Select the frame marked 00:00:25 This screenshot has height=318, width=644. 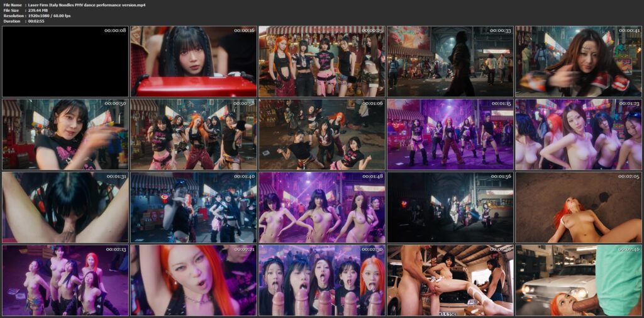[321, 61]
